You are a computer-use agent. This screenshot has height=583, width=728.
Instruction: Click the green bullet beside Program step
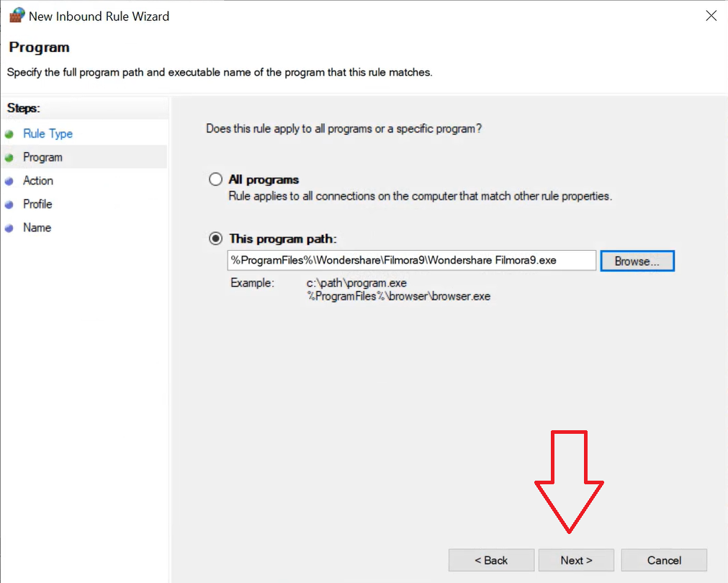(x=9, y=158)
